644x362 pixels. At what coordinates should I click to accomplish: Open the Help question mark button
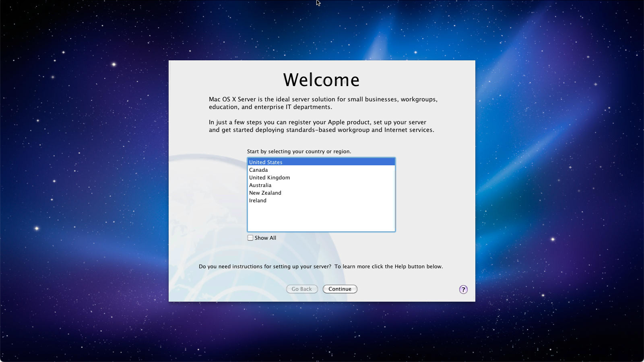pyautogui.click(x=463, y=290)
